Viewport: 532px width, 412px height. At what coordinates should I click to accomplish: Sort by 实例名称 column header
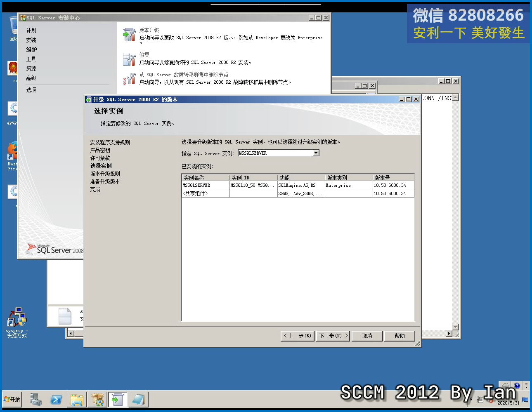[x=206, y=178]
